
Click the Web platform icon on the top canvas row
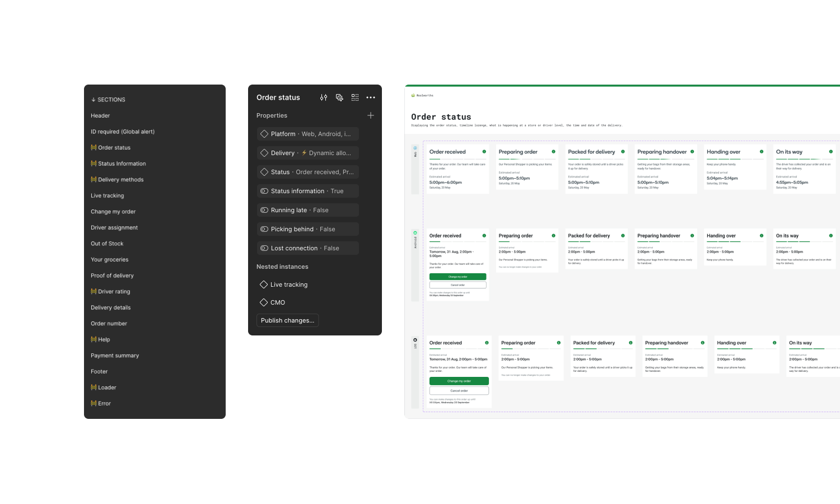click(415, 148)
